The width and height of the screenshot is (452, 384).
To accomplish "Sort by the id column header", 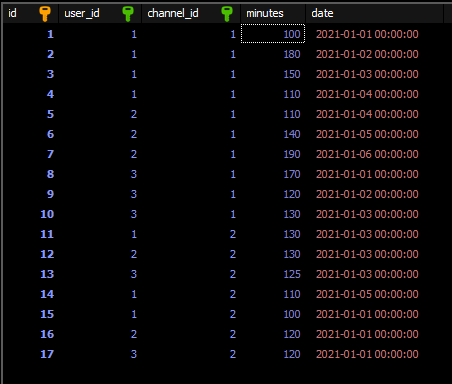I will click(31, 13).
